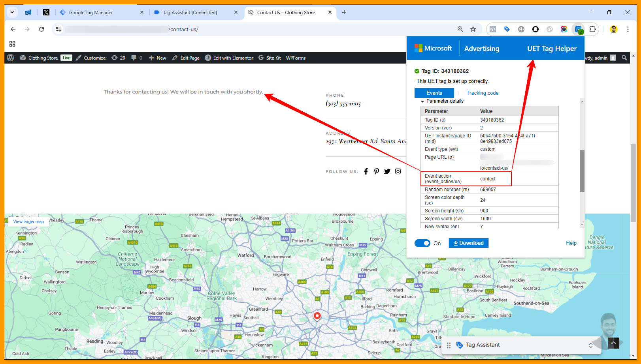Switch to the Tracking code tab

tap(482, 93)
